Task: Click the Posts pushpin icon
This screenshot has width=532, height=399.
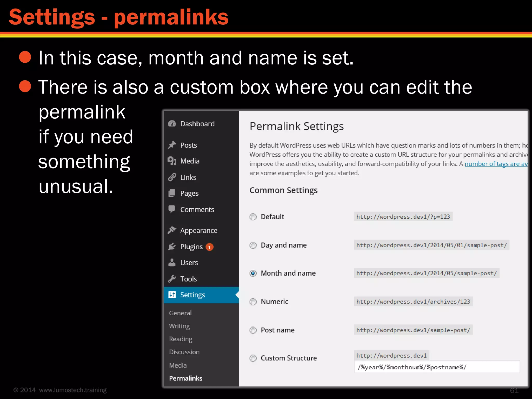Action: 172,145
